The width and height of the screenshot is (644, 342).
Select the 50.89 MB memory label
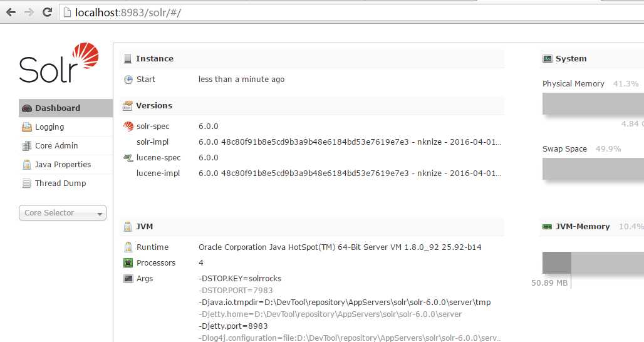tap(549, 283)
